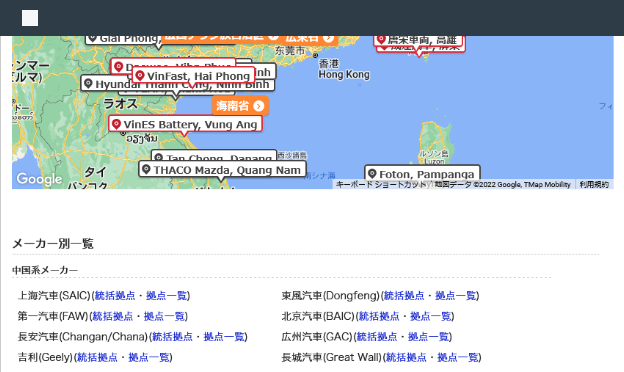
Task: Click 吉利(Geely) 拠点一覧 link
Action: click(x=149, y=357)
